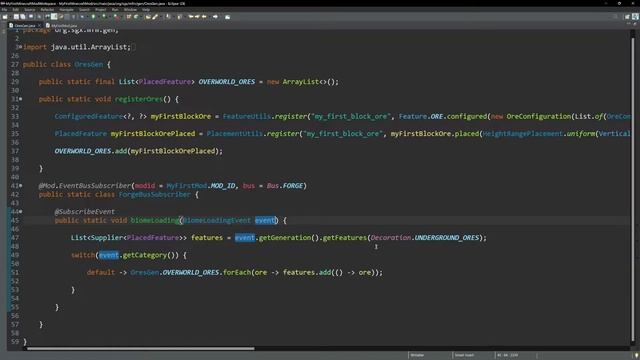This screenshot has height=360, width=640.
Task: Click the features variable on line 47
Action: click(x=207, y=238)
